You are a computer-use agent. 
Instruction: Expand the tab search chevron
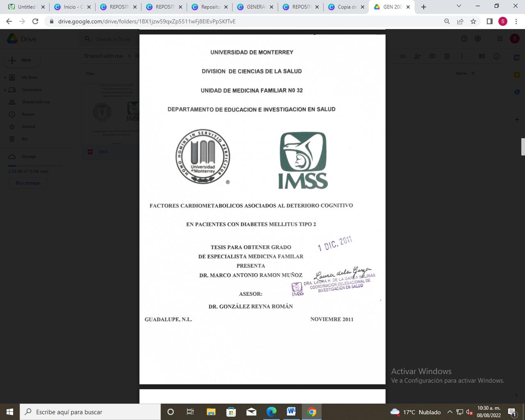(459, 6)
